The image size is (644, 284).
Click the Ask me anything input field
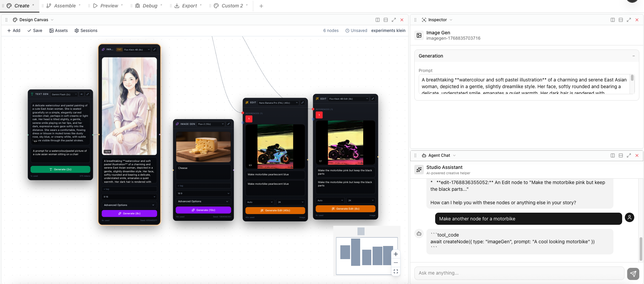point(519,273)
